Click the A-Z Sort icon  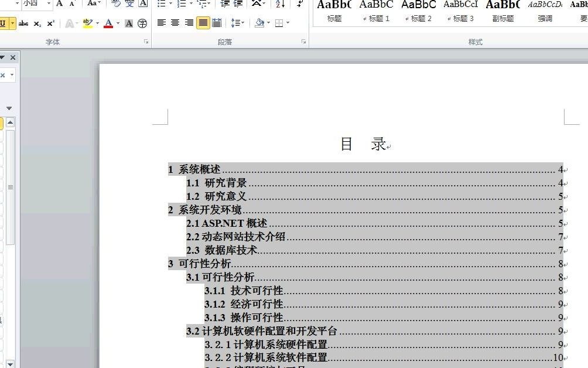(x=279, y=5)
